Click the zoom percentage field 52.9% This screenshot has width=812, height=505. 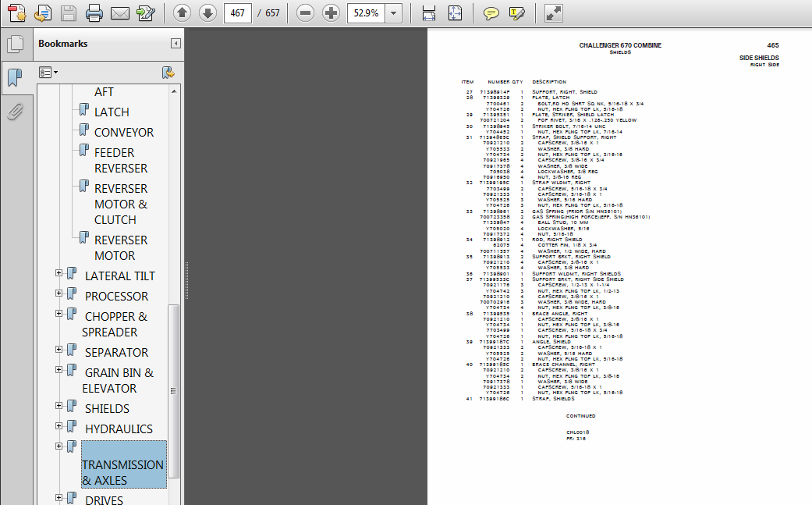[366, 13]
